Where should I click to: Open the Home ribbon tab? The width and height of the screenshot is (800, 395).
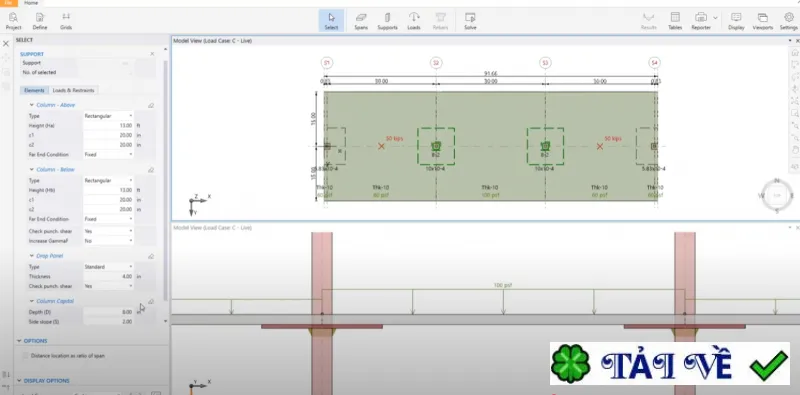pos(31,3)
